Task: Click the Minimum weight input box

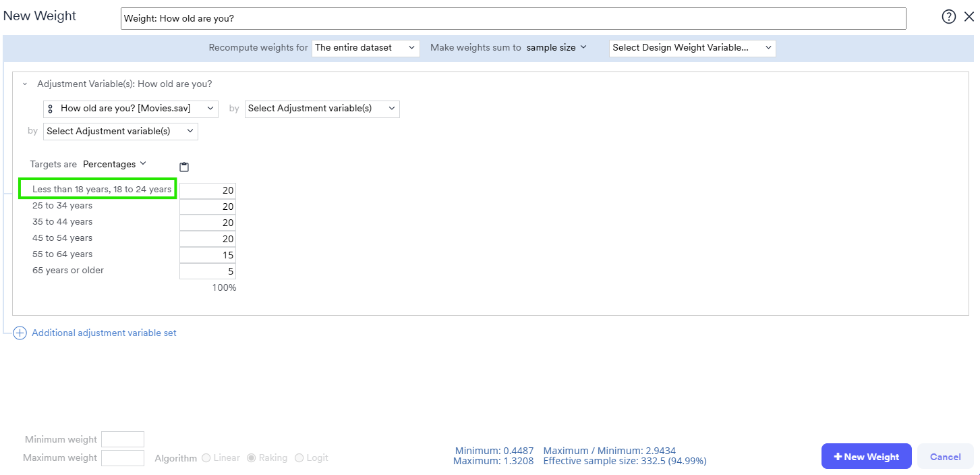Action: pyautogui.click(x=122, y=439)
